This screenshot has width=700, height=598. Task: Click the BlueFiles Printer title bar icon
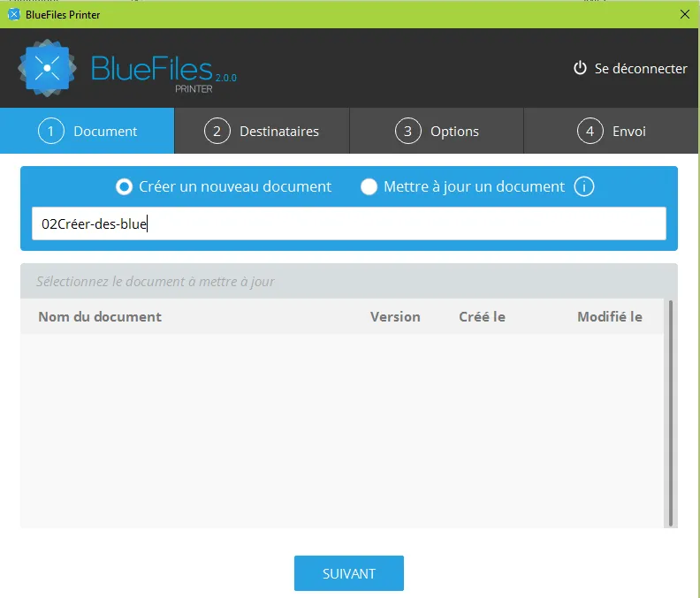[x=14, y=14]
